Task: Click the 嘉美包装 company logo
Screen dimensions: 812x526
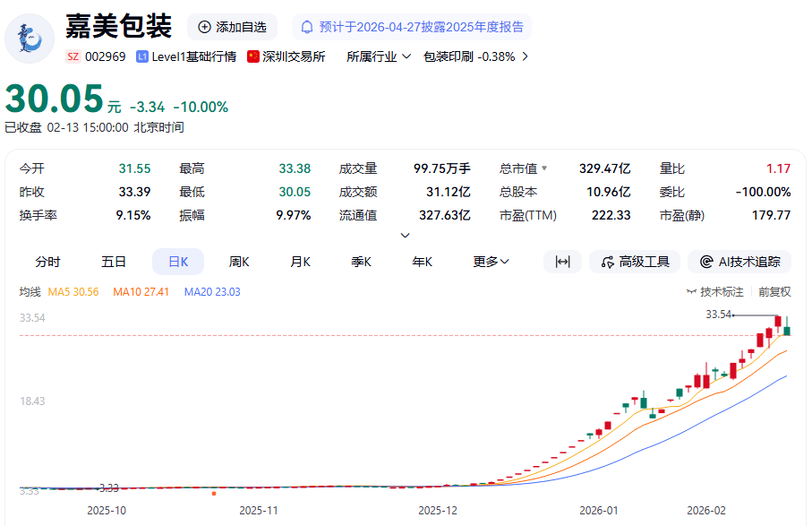Action: 30,38
